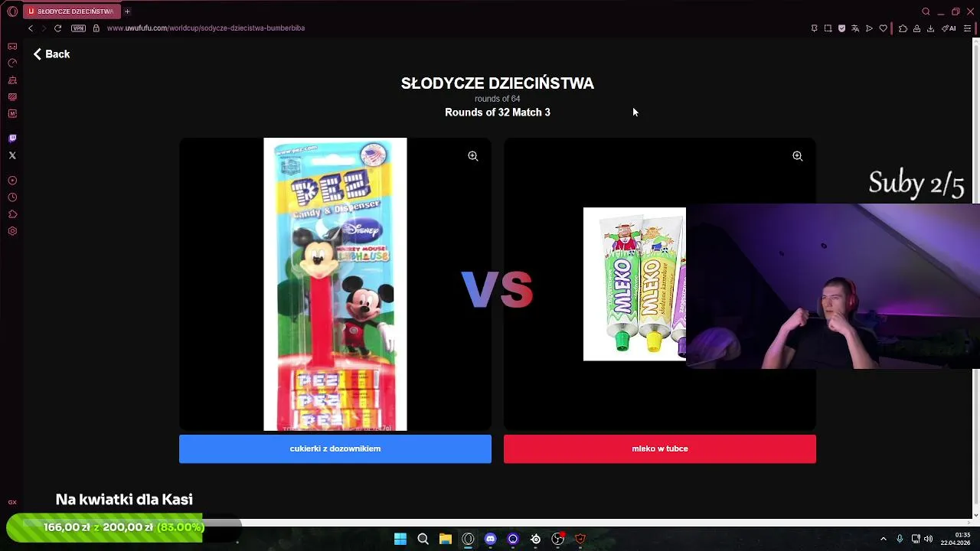Image resolution: width=980 pixels, height=551 pixels.
Task: Open the M sidebar icon
Action: tap(12, 113)
